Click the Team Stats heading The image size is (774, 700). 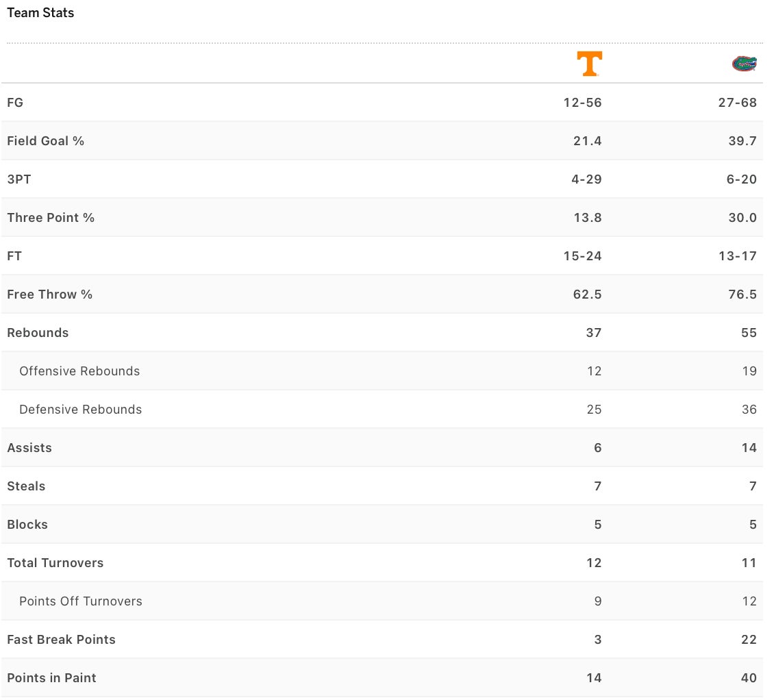[x=40, y=12]
